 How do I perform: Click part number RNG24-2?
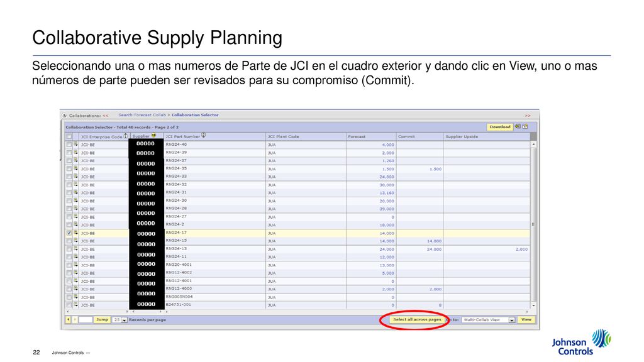pyautogui.click(x=175, y=224)
